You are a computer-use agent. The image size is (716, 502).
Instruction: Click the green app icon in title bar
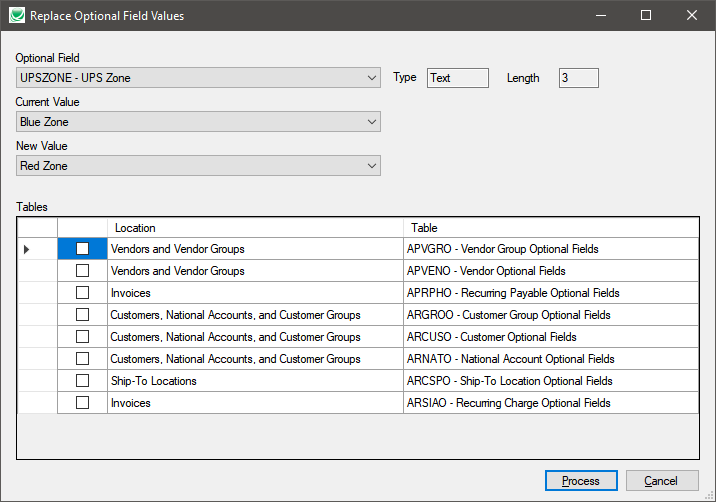click(15, 16)
